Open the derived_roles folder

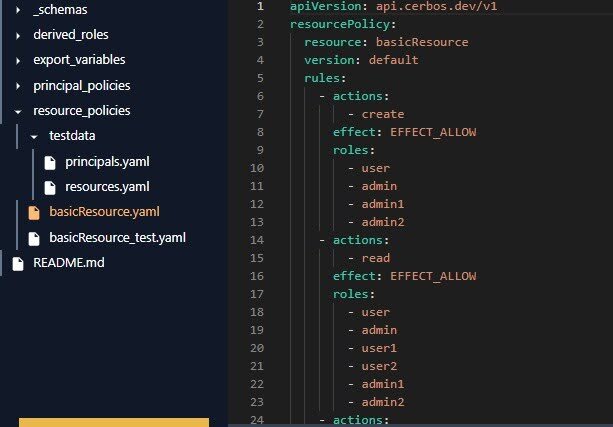71,35
